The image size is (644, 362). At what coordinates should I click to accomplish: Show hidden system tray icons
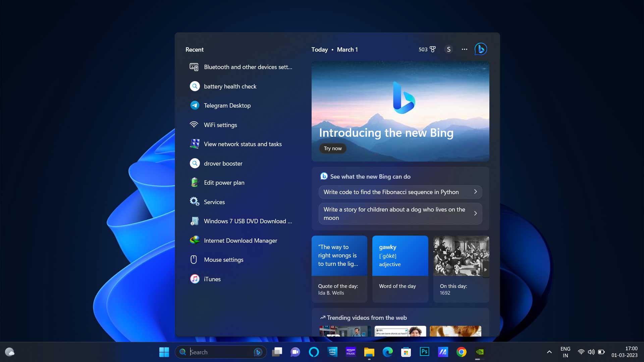549,352
